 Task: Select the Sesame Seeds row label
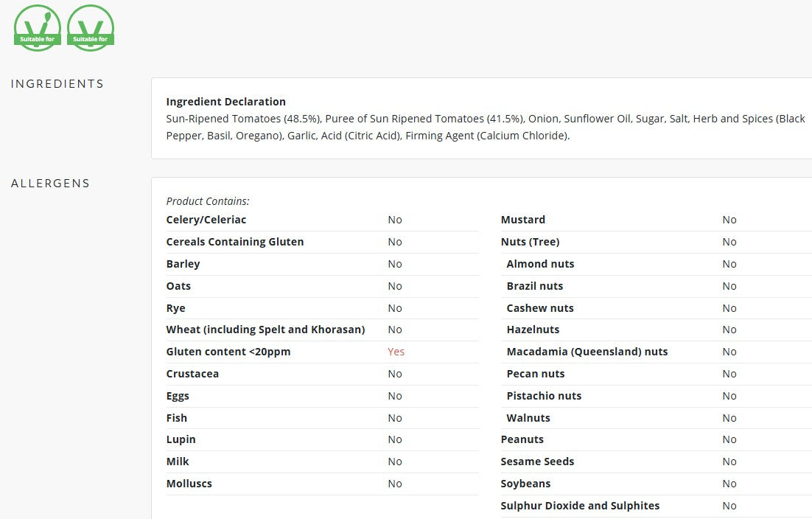(538, 461)
